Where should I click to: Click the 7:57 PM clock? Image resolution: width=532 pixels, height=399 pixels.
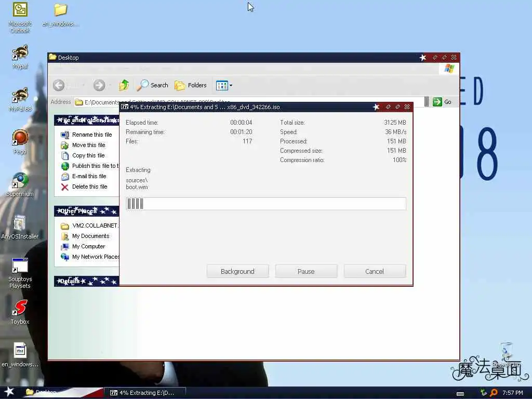coord(513,393)
